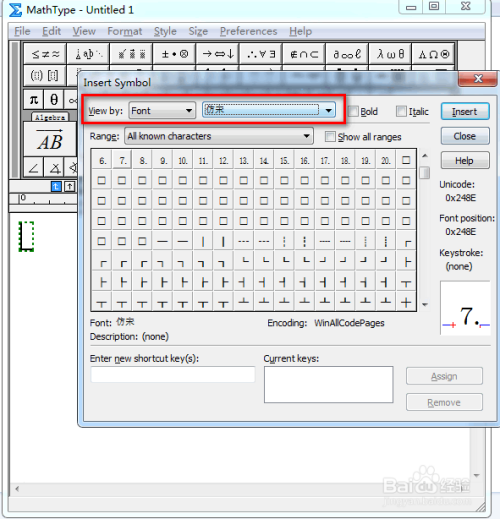Open miscellaneous symbols palette (∂∞ℓ)

(x=347, y=53)
